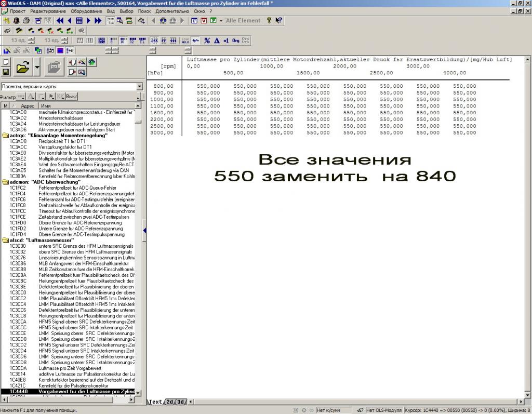Open the map grid icon in top toolbar
This screenshot has width=532, height=414.
point(79,21)
